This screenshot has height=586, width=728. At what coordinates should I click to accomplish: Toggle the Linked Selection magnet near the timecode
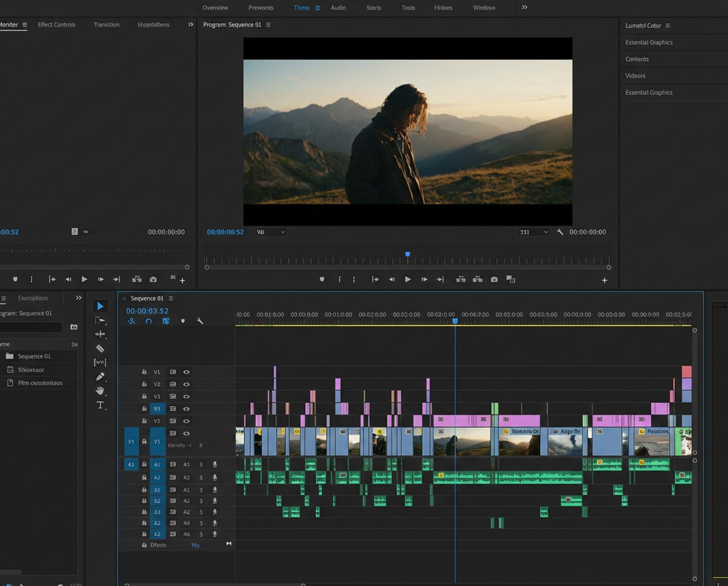(x=149, y=321)
